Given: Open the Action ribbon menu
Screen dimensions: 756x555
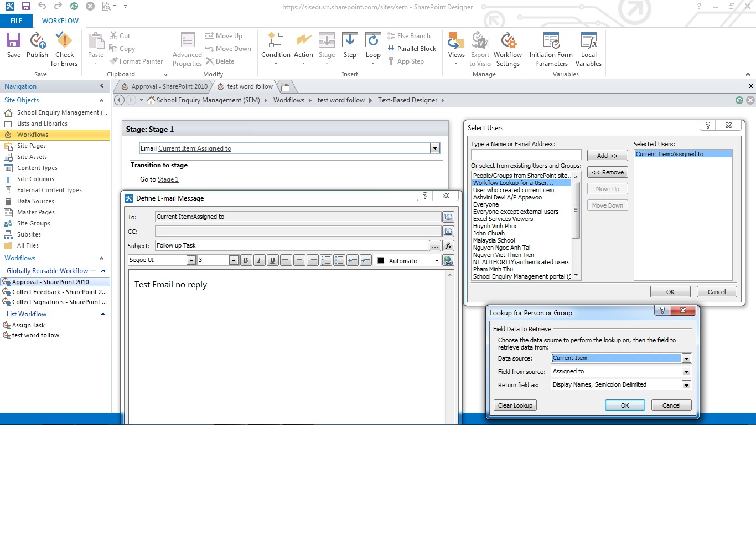Looking at the screenshot, I should (303, 49).
